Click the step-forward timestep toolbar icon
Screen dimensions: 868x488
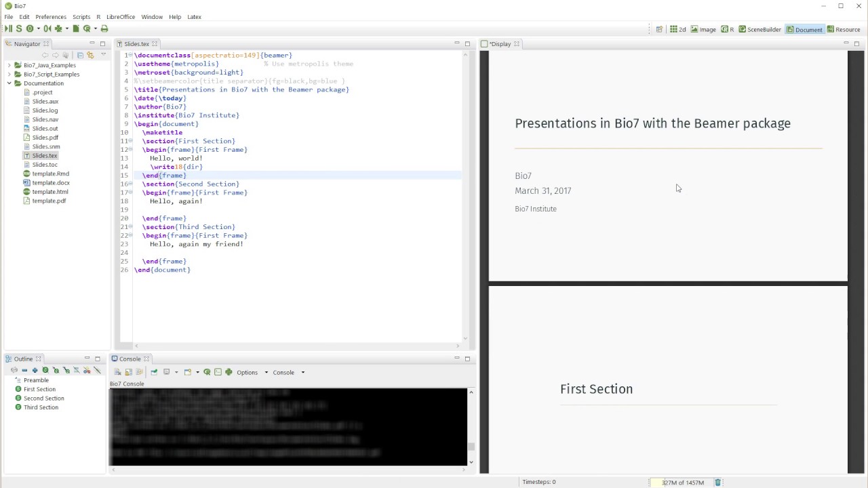(x=47, y=28)
